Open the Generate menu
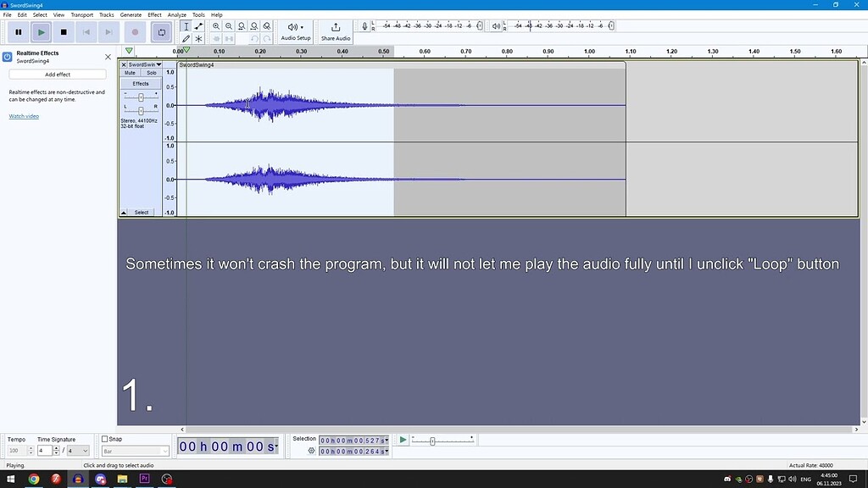This screenshot has width=868, height=488. pos(131,15)
